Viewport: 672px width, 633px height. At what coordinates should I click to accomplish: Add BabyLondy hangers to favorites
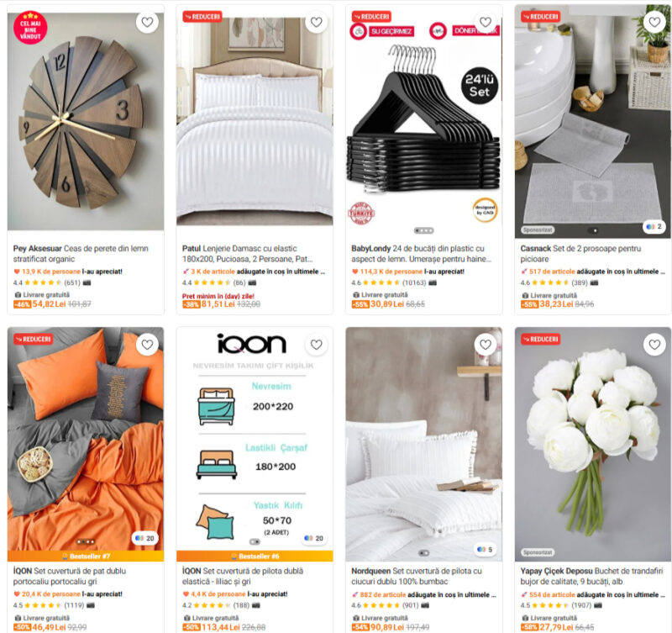(x=486, y=22)
